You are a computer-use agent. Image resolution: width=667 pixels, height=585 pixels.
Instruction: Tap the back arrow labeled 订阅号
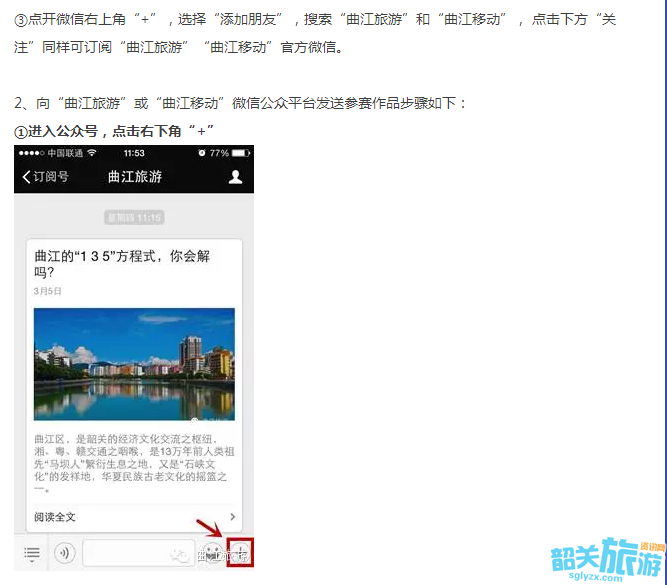click(45, 177)
